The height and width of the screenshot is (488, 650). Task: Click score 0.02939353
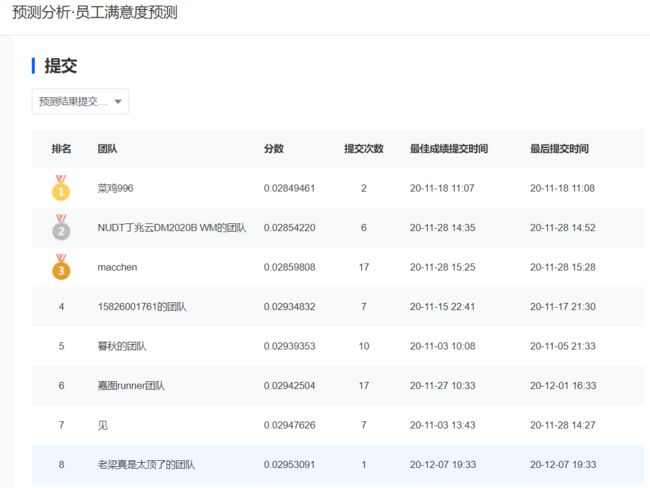(289, 346)
